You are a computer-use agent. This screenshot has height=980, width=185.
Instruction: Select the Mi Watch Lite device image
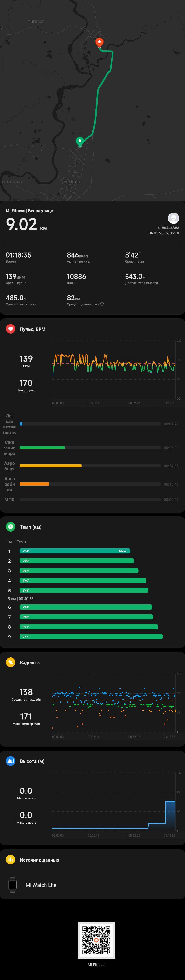coord(13,885)
